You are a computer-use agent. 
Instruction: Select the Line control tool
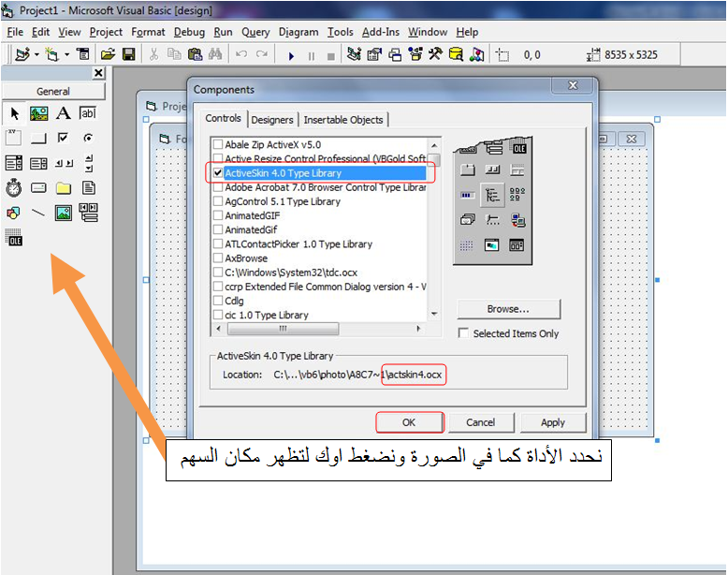[x=38, y=213]
